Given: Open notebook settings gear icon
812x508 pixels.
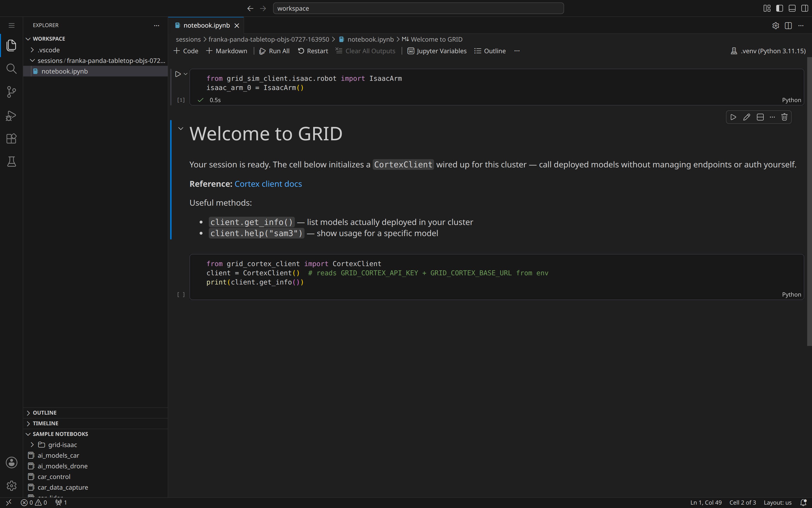Looking at the screenshot, I should (776, 26).
